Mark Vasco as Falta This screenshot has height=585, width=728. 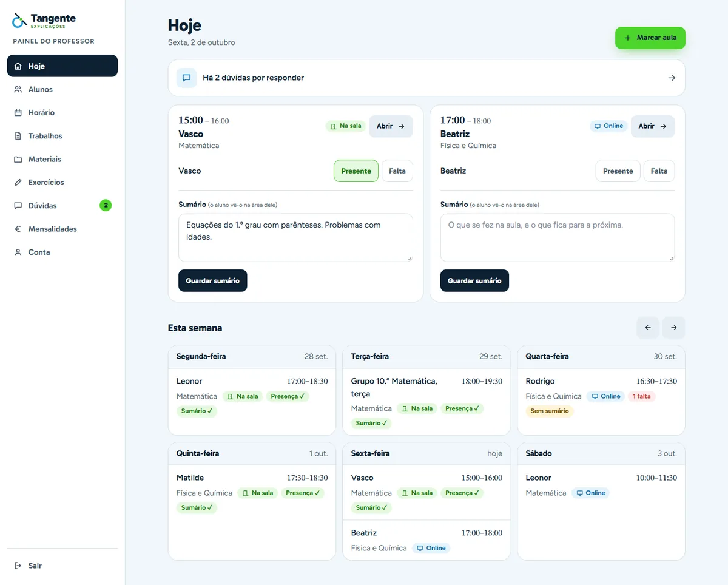(397, 171)
